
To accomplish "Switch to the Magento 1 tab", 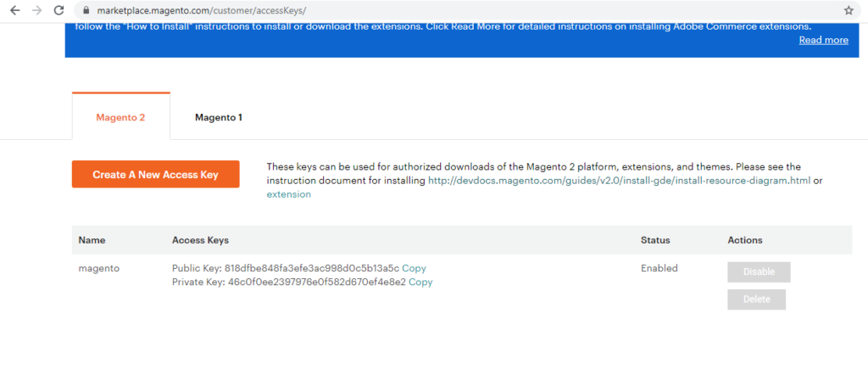I will coord(219,117).
